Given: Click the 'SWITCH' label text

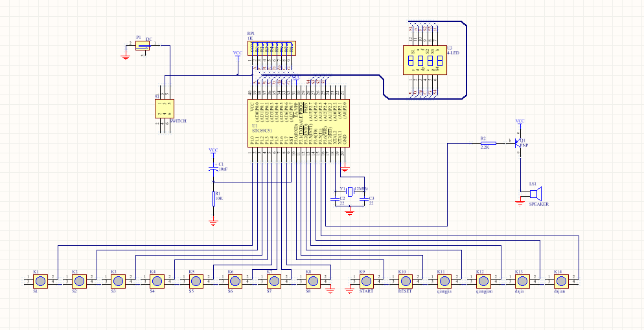Looking at the screenshot, I should click(x=178, y=122).
